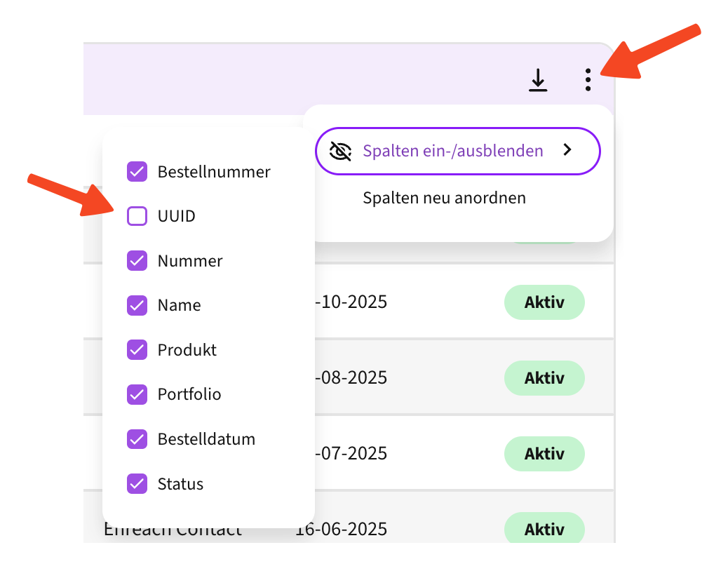Toggle the Status column checkbox
728x571 pixels.
(x=137, y=484)
